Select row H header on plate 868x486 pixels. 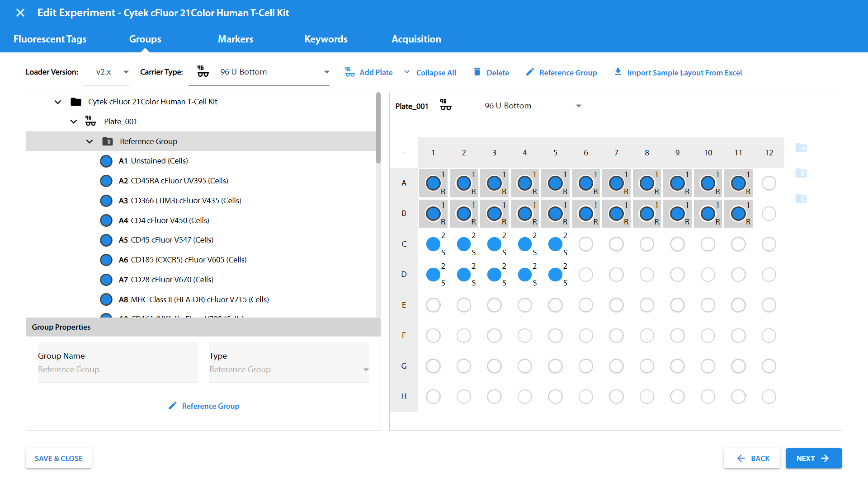pyautogui.click(x=404, y=396)
